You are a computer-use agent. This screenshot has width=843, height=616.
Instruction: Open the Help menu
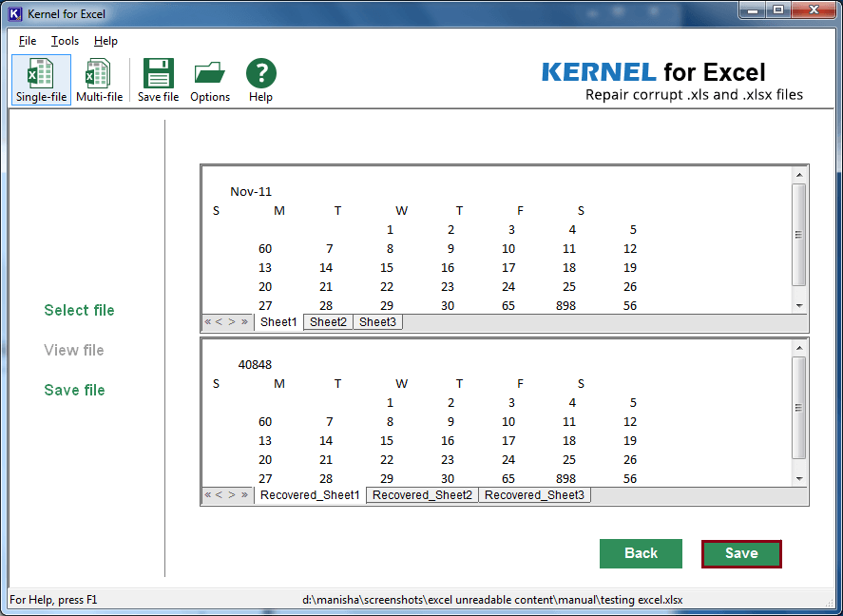pyautogui.click(x=105, y=41)
